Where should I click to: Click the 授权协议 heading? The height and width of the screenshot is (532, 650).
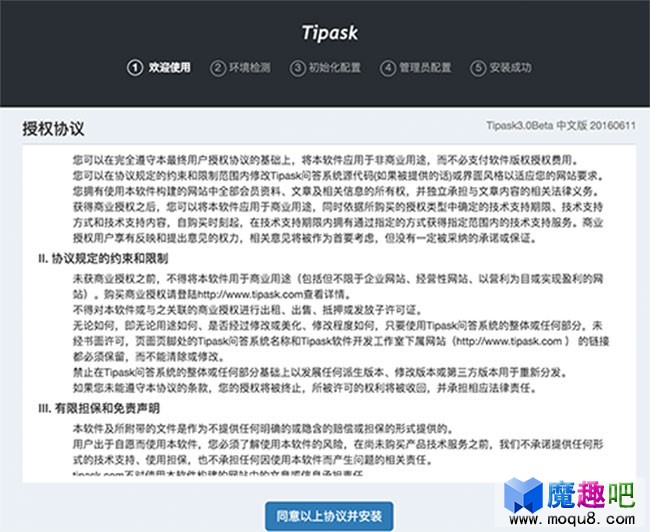[x=53, y=129]
